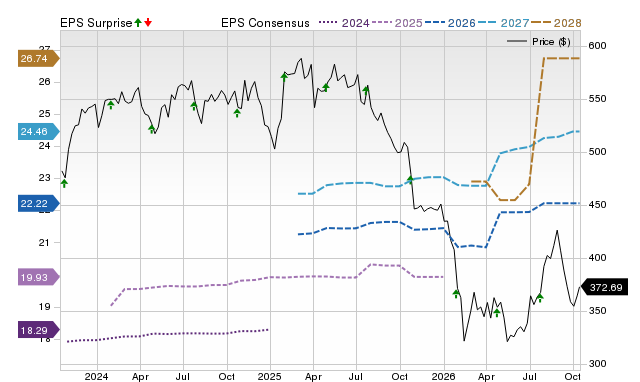Click the 350 label on price axis
The height and width of the screenshot is (382, 640).
597,311
